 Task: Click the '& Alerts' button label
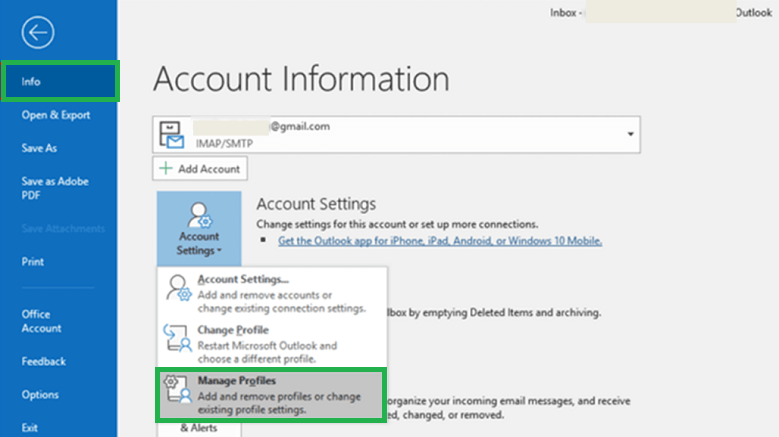click(199, 428)
